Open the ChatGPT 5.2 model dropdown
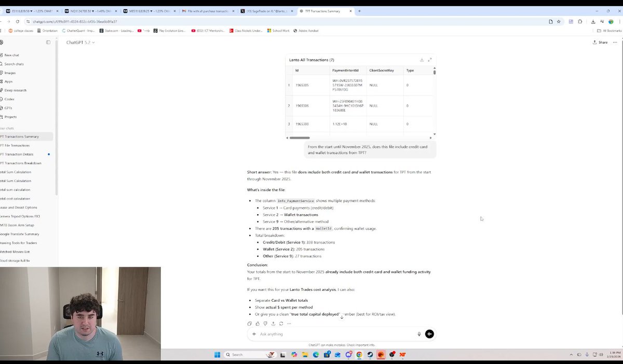 click(x=80, y=43)
